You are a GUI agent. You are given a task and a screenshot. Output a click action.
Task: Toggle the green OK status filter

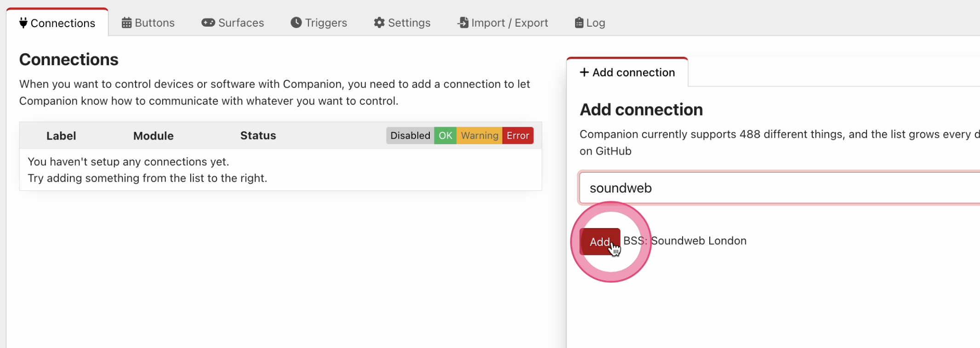point(445,135)
